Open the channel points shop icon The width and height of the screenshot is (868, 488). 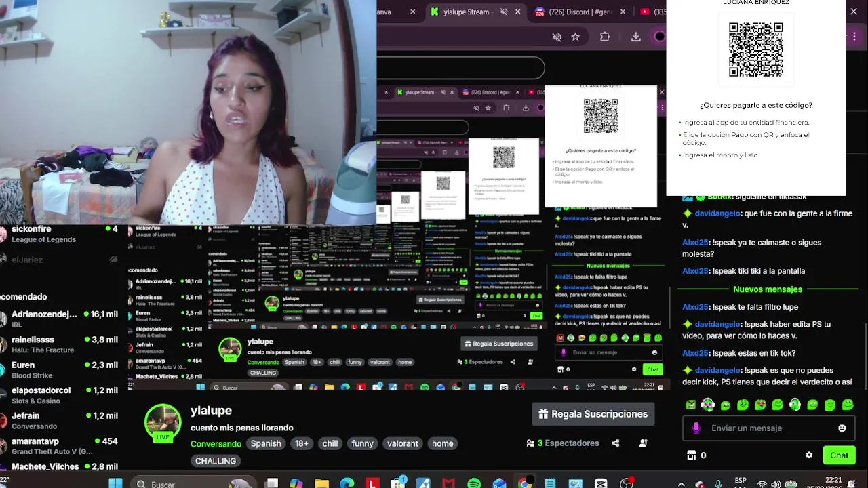click(691, 455)
